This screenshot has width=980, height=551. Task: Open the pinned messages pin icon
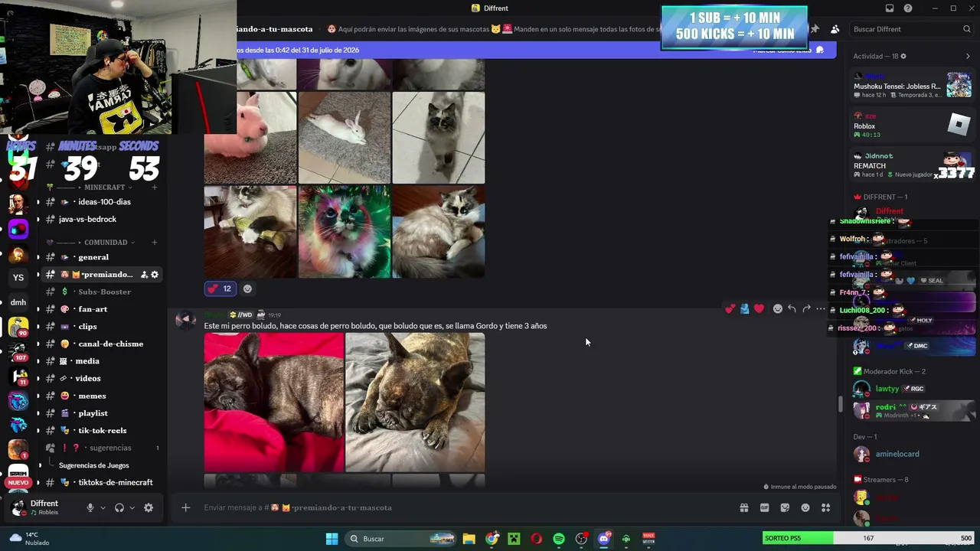[x=815, y=29]
